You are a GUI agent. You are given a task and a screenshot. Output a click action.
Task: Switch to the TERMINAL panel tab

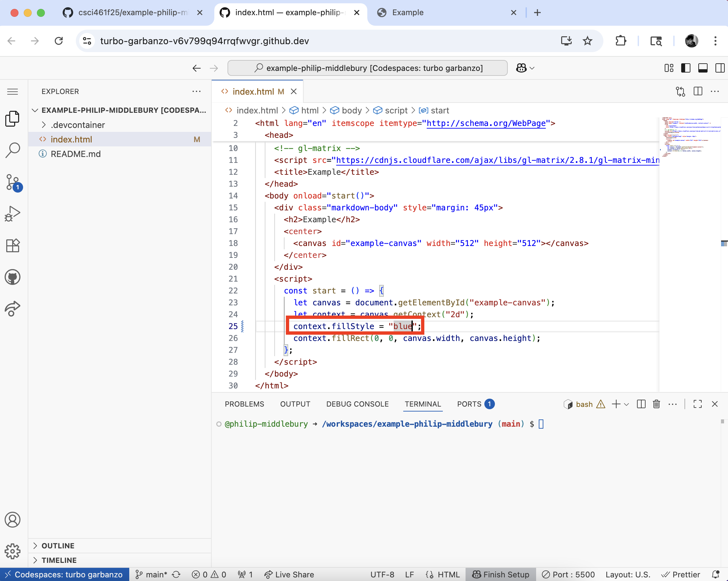(x=423, y=404)
